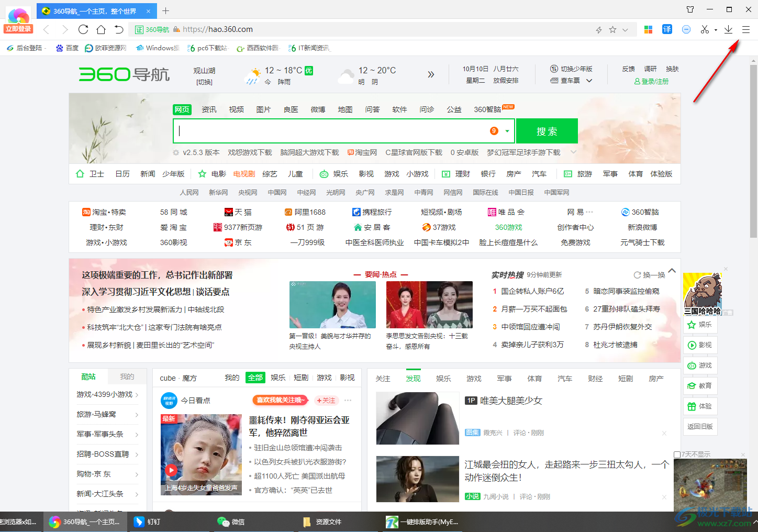Viewport: 758px width, 532px height.
Task: Open the 百度 bookmark
Action: (67, 48)
